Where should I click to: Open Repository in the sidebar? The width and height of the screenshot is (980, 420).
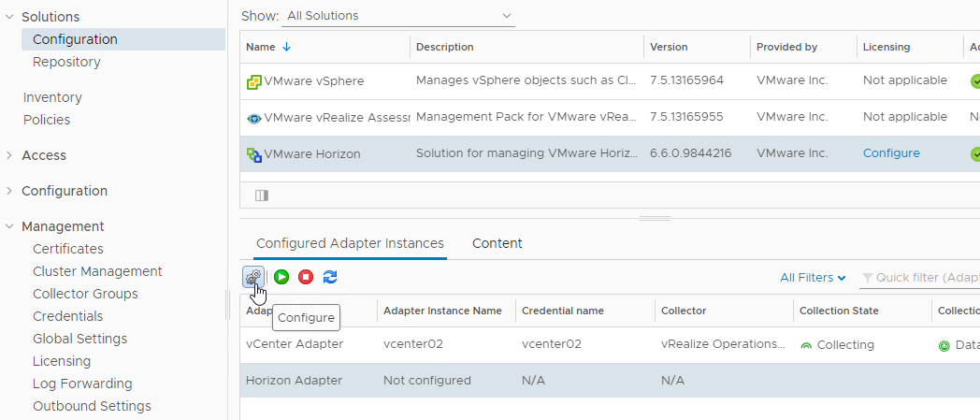coord(66,62)
